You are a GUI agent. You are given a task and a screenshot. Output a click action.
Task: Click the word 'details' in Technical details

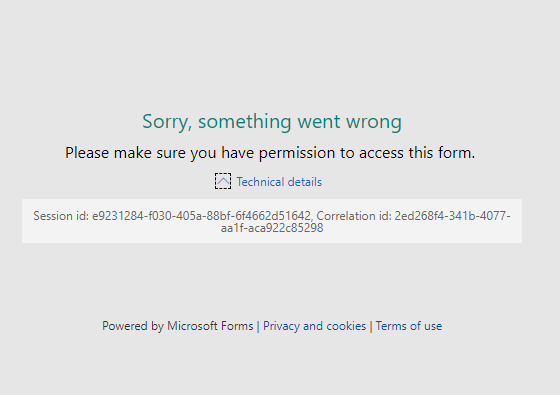[305, 182]
